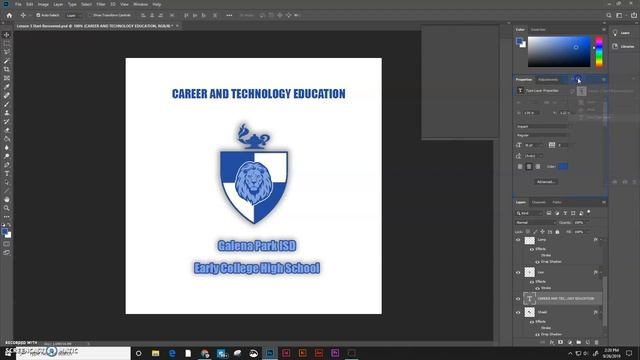Viewport: 640px width, 360px height.
Task: Open the File menu
Action: (18, 4)
